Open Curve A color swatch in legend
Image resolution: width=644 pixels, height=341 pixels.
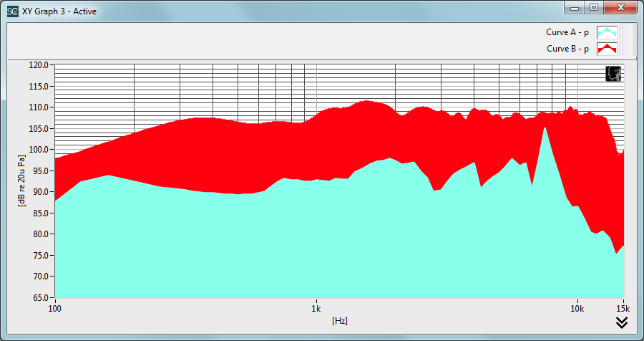(607, 32)
